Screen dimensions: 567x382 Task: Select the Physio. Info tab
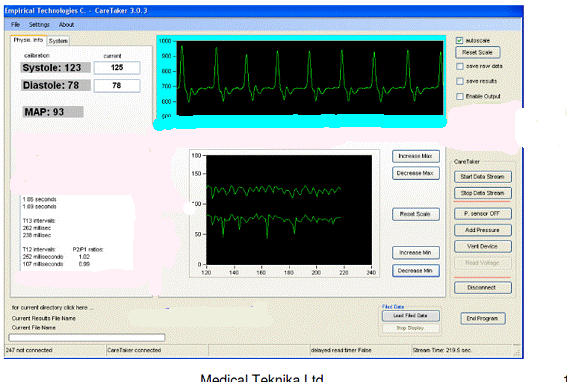click(x=28, y=40)
